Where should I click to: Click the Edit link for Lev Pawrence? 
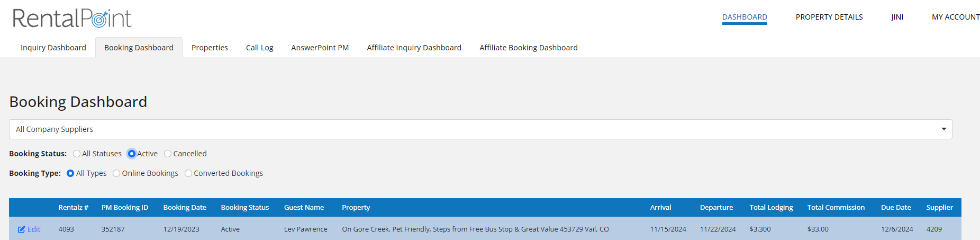click(34, 229)
